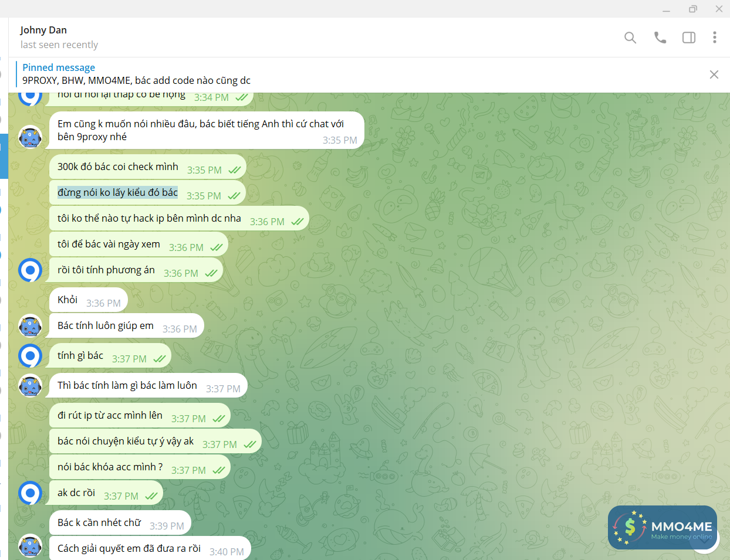Select the message 'Thì bác tính làm gì bác làm luôn'
Viewport: 730px width, 560px height.
pyautogui.click(x=147, y=385)
